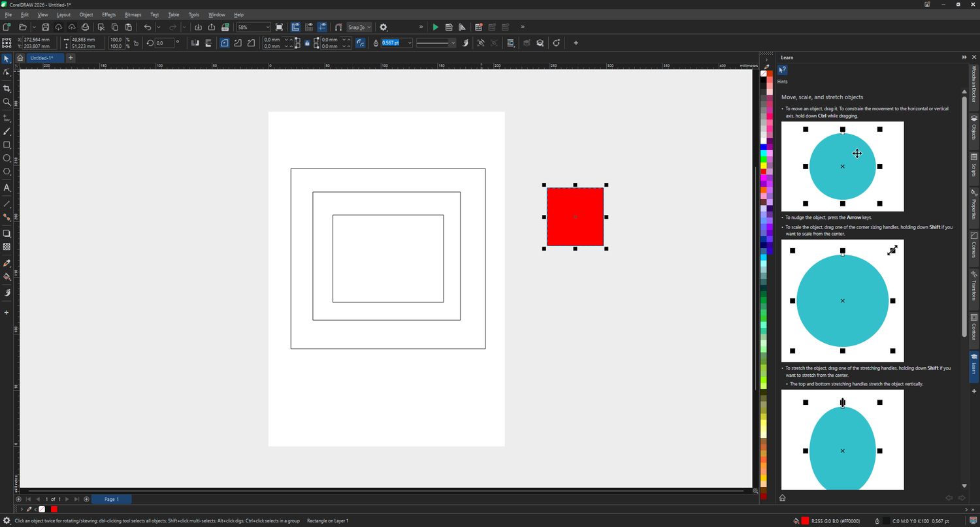The width and height of the screenshot is (980, 527).
Task: Toggle the lock ratio padlock
Action: [x=136, y=43]
